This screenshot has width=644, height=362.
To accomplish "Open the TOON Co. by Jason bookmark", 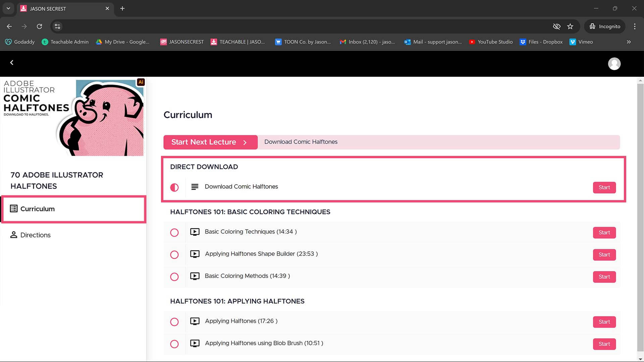I will [303, 42].
